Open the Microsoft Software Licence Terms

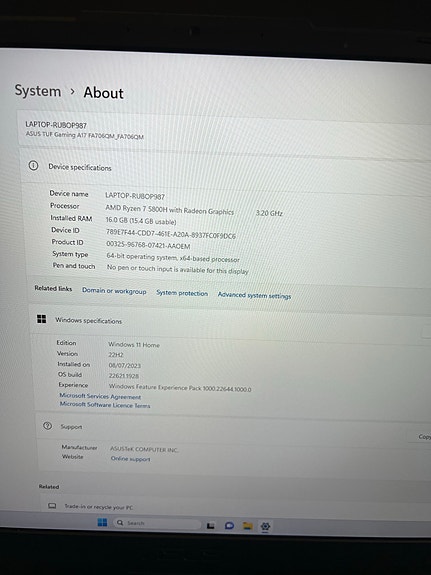(x=105, y=404)
